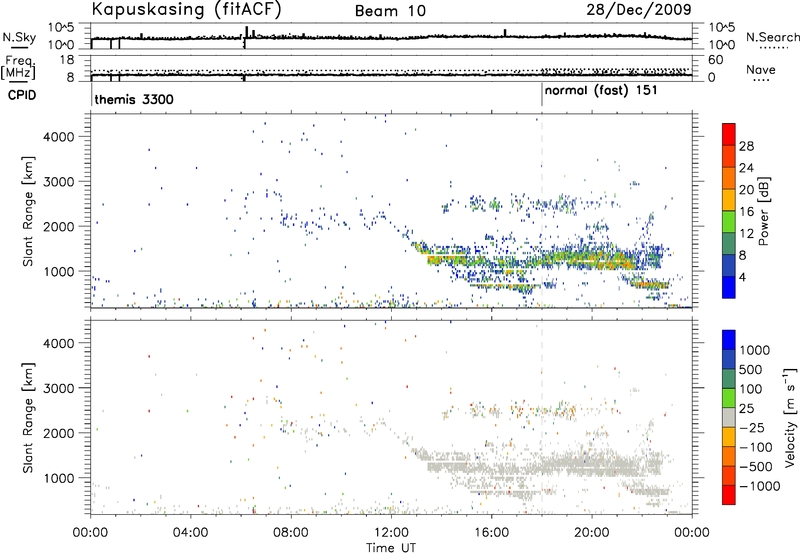This screenshot has height=554, width=800.
Task: Select the "Beam 10" header label
Action: [390, 11]
